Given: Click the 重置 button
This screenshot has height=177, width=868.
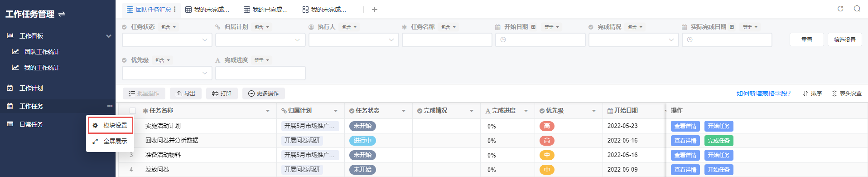Looking at the screenshot, I should click(x=807, y=39).
